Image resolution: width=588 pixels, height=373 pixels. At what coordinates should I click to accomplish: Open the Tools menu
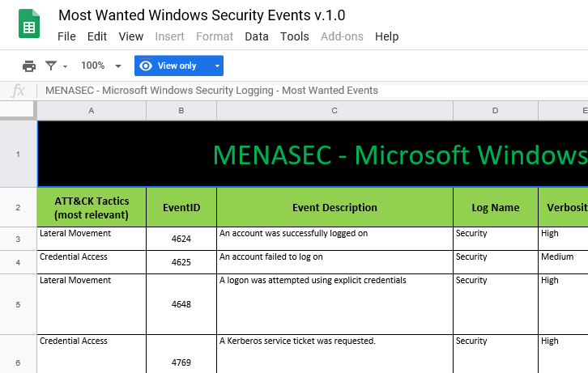294,36
